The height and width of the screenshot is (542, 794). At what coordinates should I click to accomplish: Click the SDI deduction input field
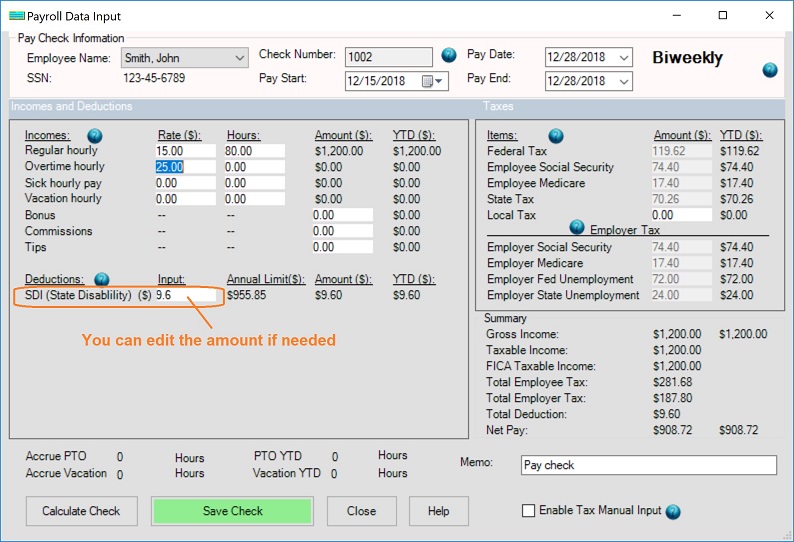(185, 296)
